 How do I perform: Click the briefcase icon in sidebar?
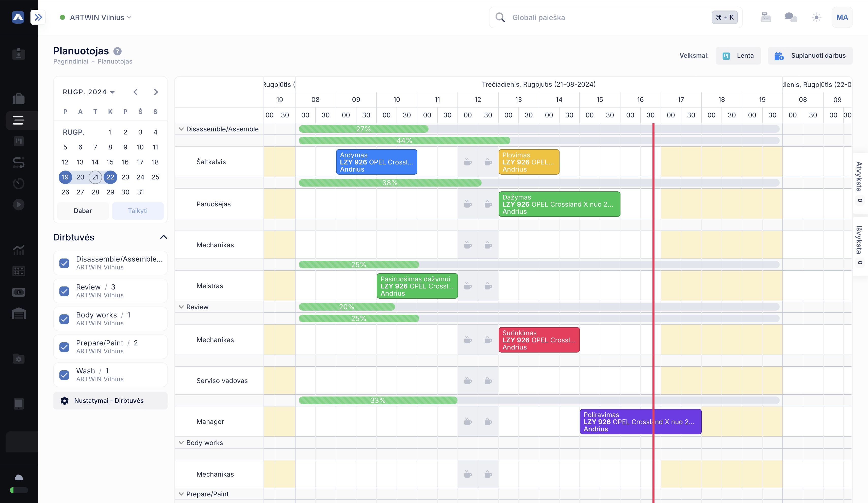click(x=19, y=99)
